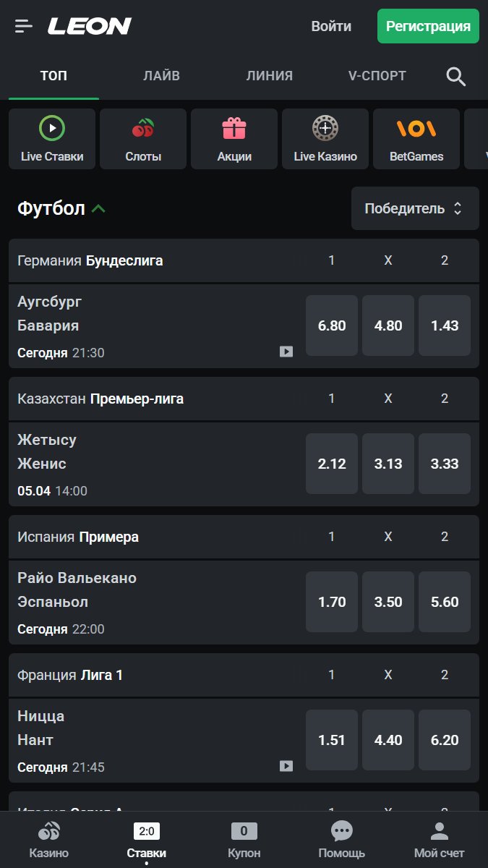Select draw odds 3.13 for Жетысу match
Viewport: 488px width, 868px height.
pos(388,464)
